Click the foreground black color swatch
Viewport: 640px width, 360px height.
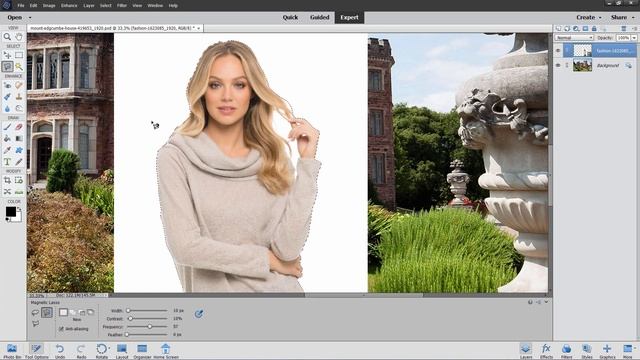[11, 211]
